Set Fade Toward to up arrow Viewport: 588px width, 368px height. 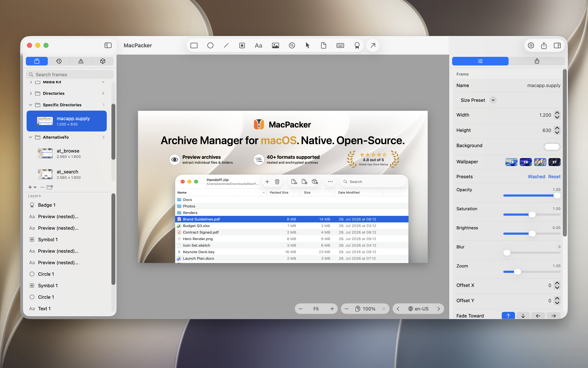tap(508, 316)
